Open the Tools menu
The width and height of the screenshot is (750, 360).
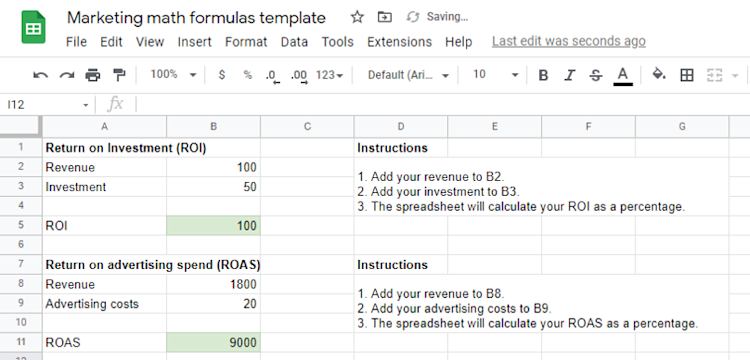[337, 42]
